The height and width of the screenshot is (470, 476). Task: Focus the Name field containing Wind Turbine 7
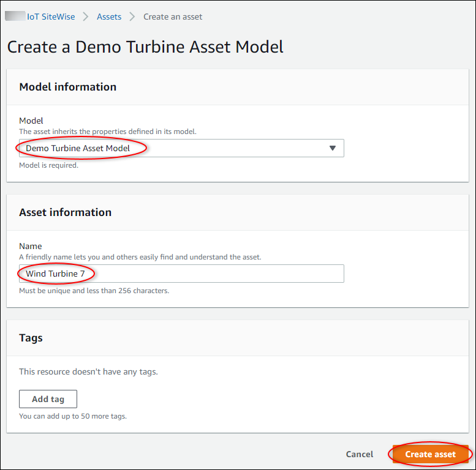coord(181,274)
